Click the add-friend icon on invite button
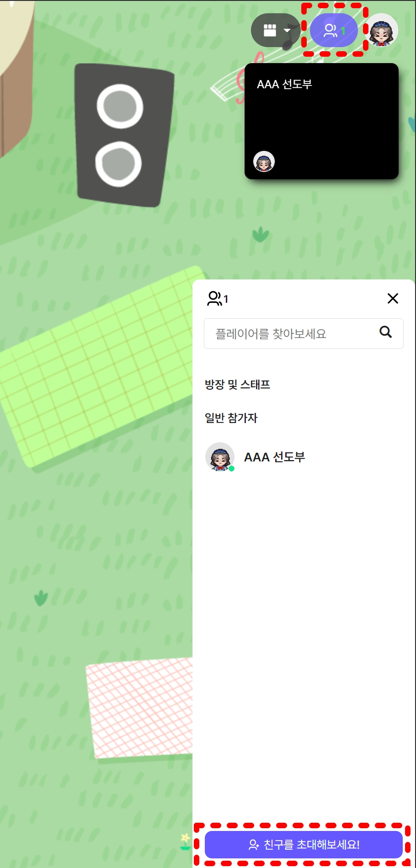The height and width of the screenshot is (868, 416). pyautogui.click(x=254, y=845)
